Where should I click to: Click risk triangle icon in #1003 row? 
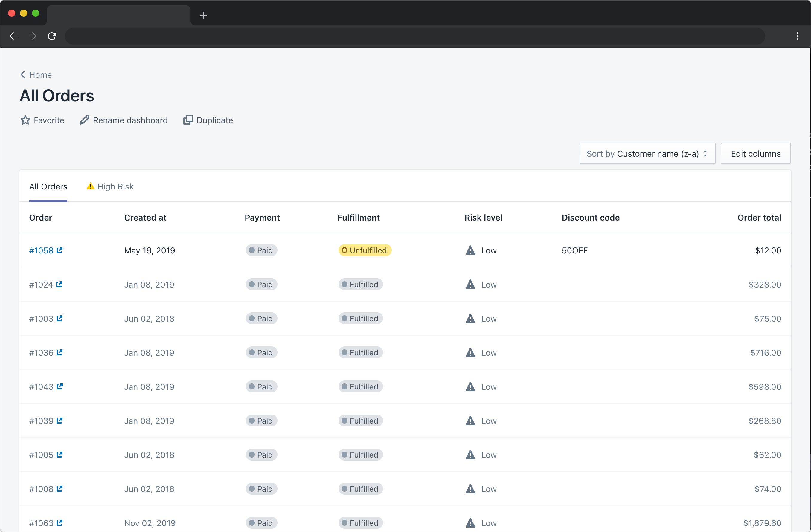click(x=470, y=318)
